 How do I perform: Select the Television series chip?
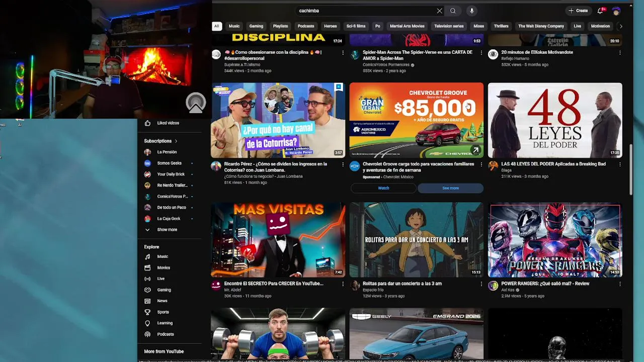point(449,26)
